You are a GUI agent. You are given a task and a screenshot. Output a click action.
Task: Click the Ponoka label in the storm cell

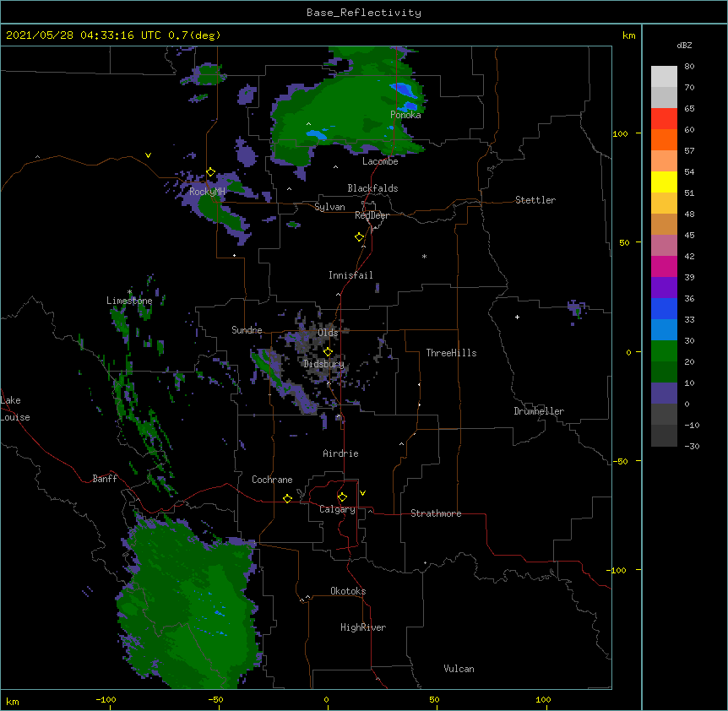[x=405, y=115]
